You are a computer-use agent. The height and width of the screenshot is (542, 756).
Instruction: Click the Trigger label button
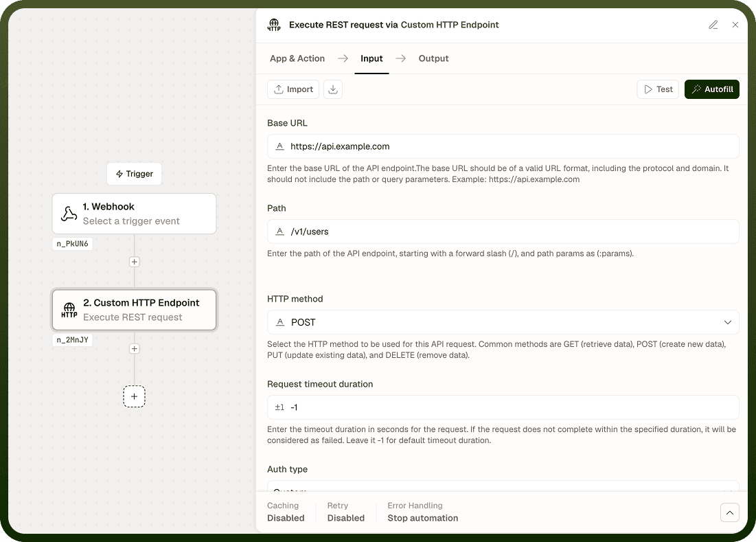134,174
